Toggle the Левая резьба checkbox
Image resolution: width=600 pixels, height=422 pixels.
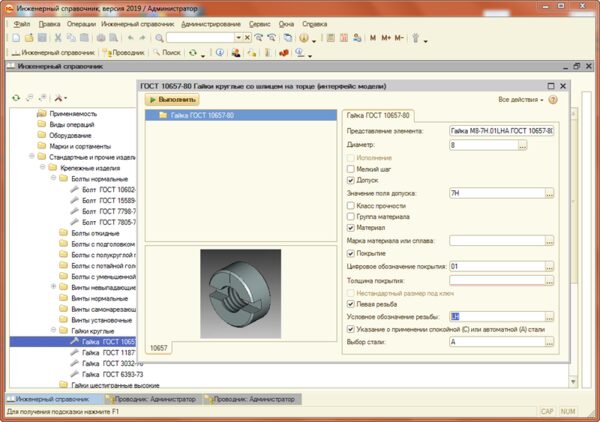point(351,305)
